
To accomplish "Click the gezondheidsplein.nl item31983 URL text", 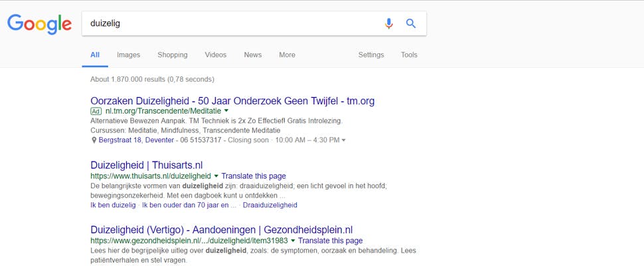I will click(x=189, y=241).
